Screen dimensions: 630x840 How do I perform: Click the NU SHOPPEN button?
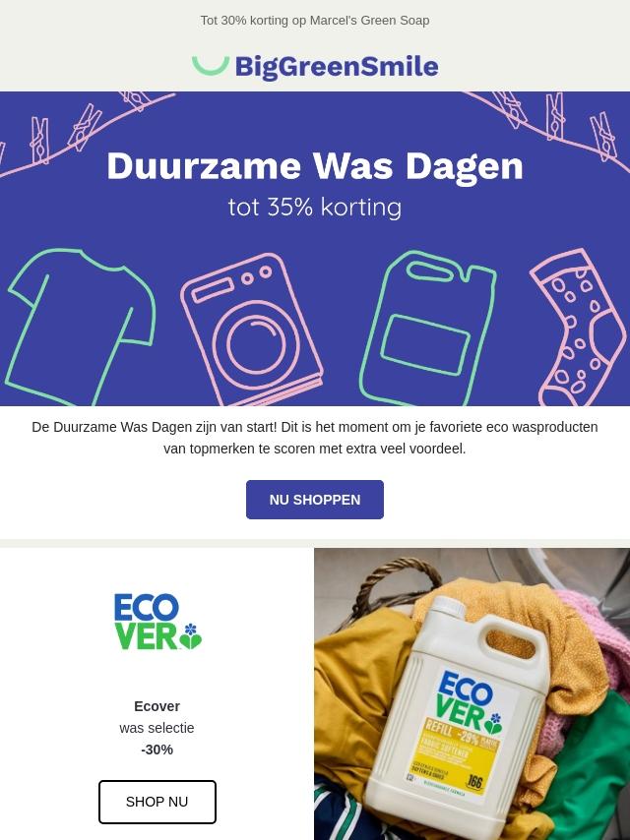click(x=315, y=500)
